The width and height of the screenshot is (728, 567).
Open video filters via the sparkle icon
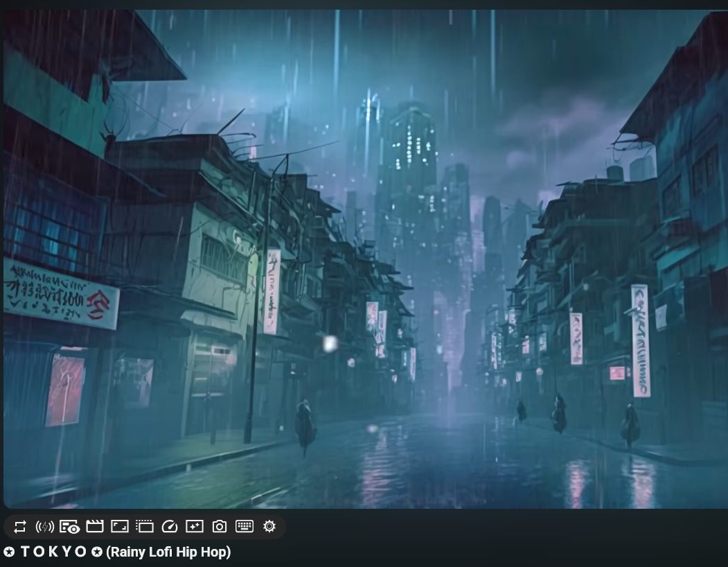coord(195,527)
